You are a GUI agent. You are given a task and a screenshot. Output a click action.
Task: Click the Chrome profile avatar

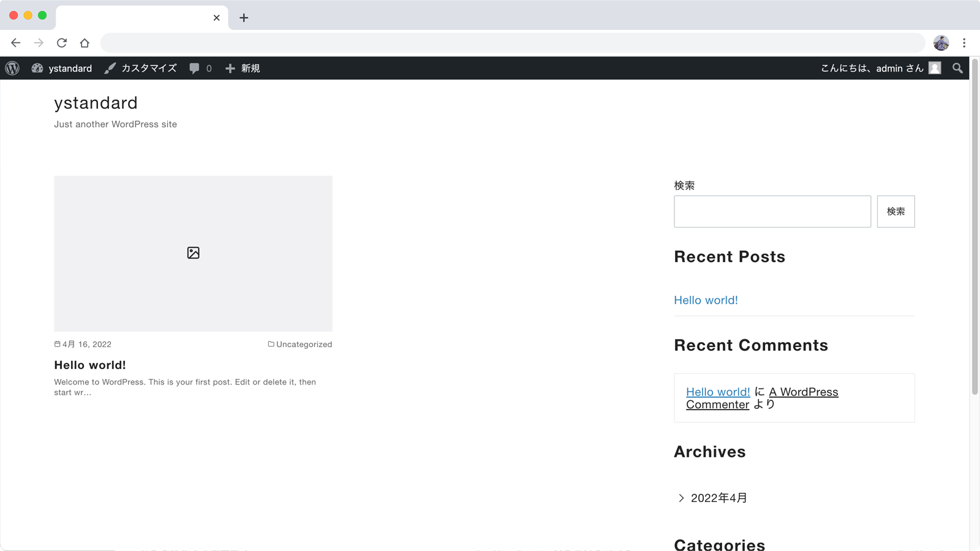[940, 43]
